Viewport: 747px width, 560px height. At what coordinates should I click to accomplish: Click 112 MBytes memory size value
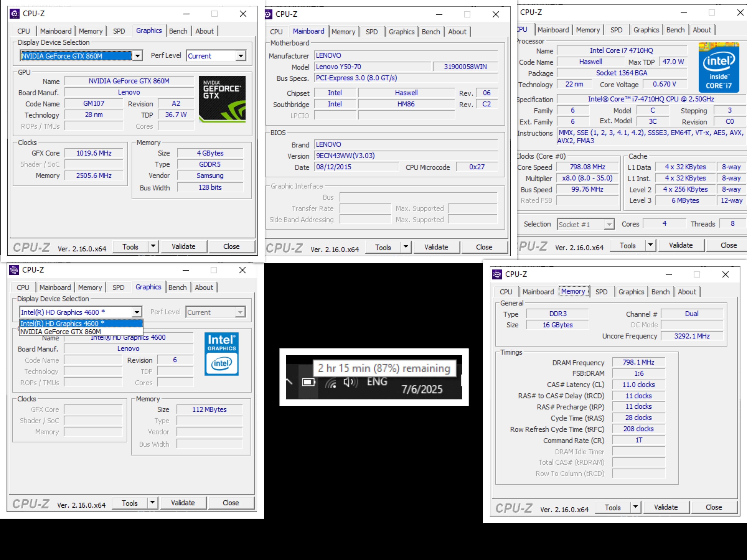point(209,409)
